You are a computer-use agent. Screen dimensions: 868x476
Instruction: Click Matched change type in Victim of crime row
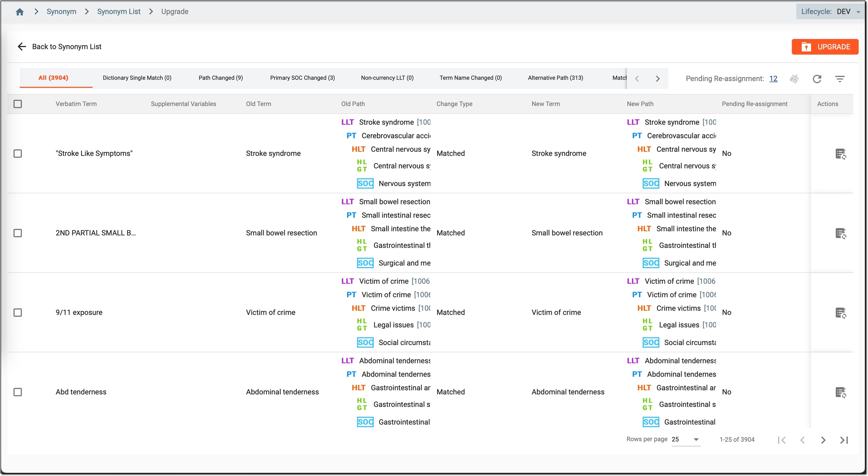[x=450, y=312]
